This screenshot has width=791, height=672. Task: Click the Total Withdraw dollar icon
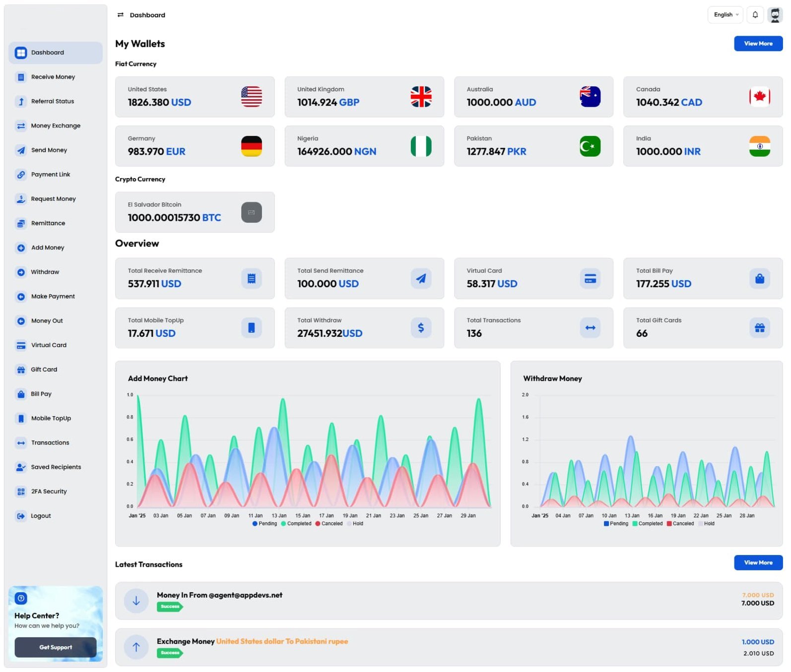tap(420, 328)
